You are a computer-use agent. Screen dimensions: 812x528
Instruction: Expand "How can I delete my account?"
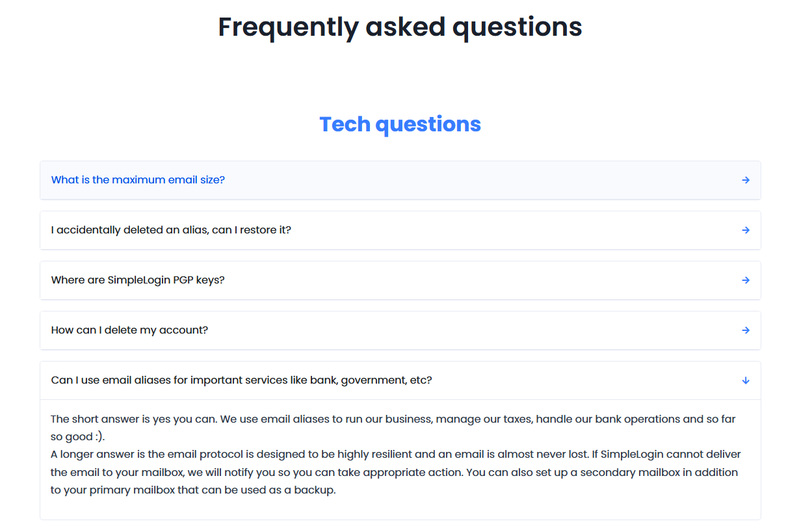click(x=129, y=330)
